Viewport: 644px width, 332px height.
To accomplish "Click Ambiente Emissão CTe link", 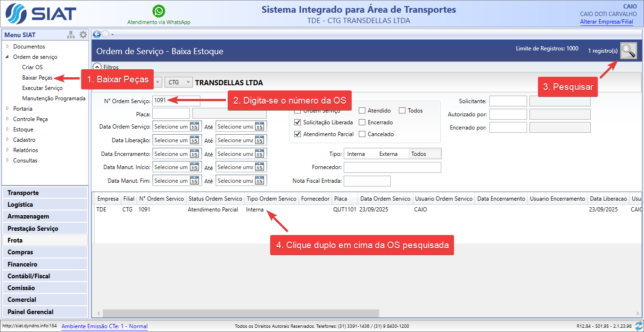I will click(x=104, y=326).
